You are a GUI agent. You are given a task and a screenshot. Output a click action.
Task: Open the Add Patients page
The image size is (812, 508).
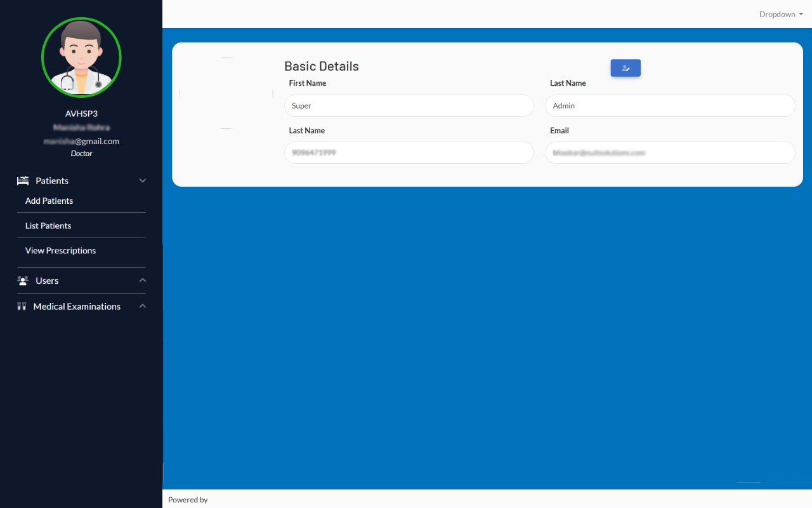pyautogui.click(x=49, y=201)
